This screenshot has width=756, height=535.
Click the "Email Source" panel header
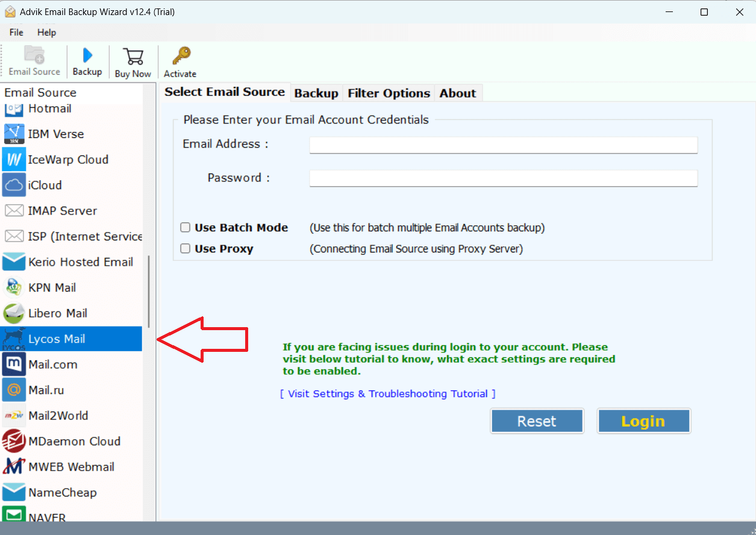40,93
